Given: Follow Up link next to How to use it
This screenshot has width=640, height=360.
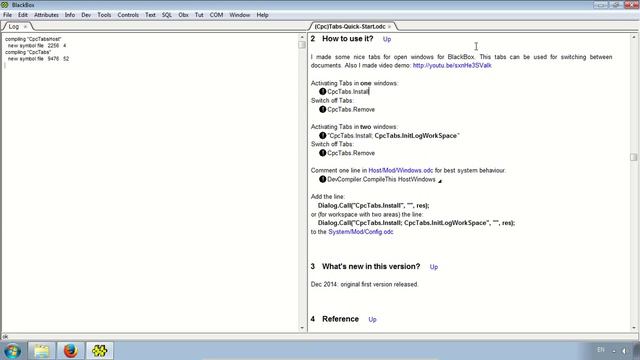Looking at the screenshot, I should 387,39.
